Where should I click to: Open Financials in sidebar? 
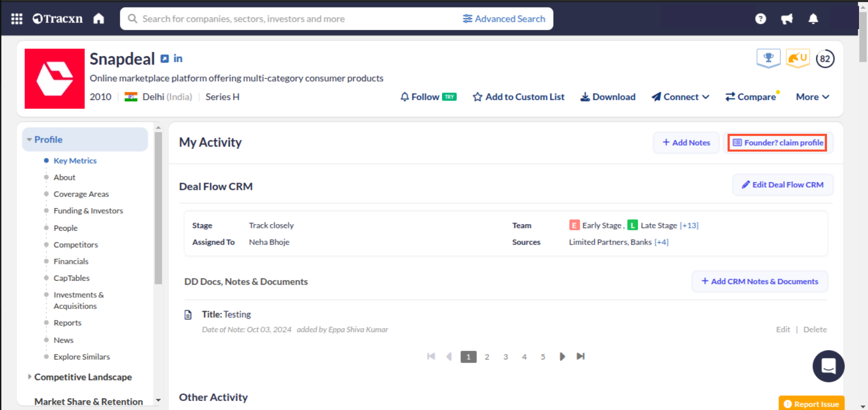pos(71,261)
